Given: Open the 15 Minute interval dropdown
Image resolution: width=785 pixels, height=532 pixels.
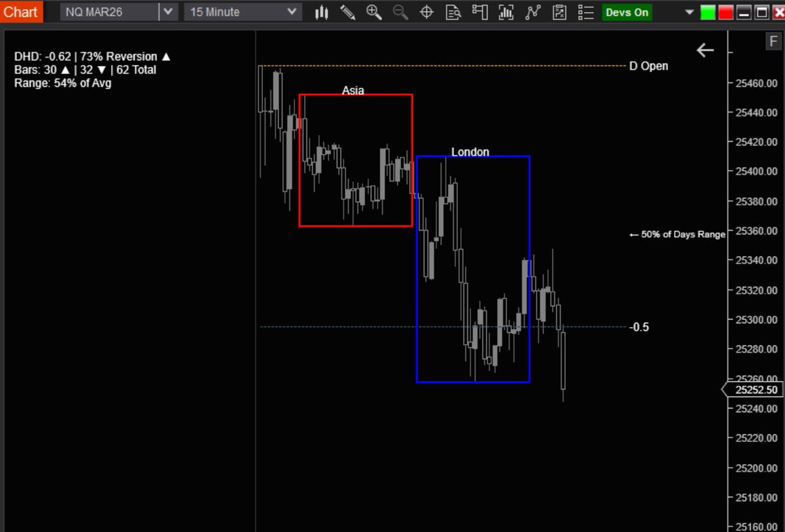Looking at the screenshot, I should click(x=243, y=12).
